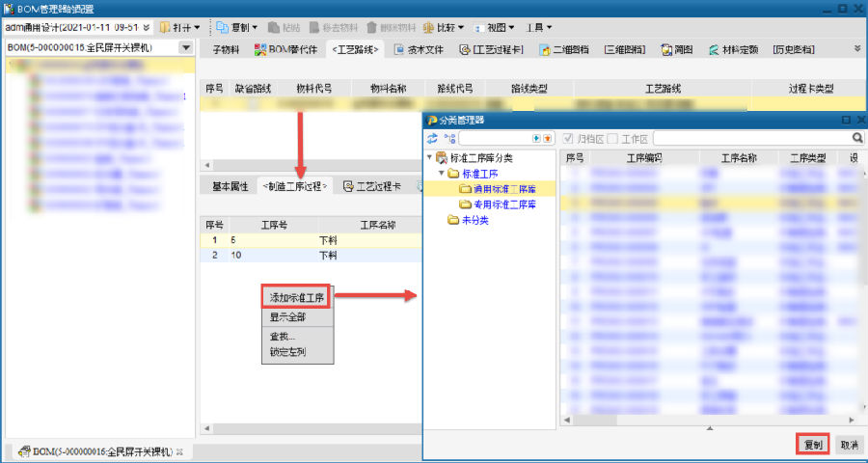Choose 显示全部 from the context menu
The width and height of the screenshot is (868, 463).
(x=287, y=317)
